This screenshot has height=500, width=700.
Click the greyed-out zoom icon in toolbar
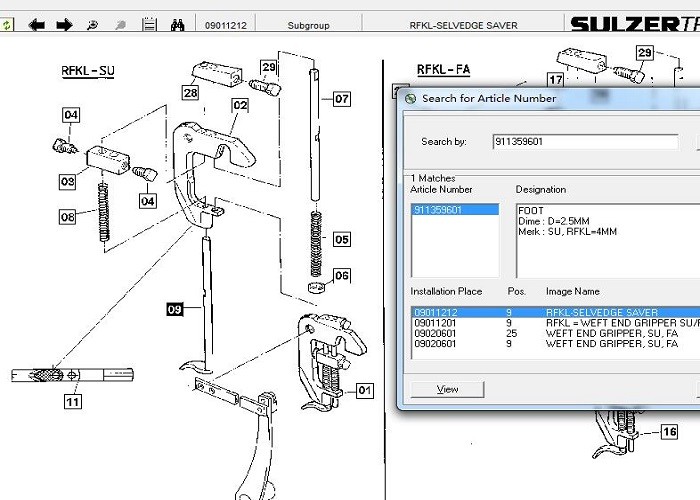coord(120,25)
